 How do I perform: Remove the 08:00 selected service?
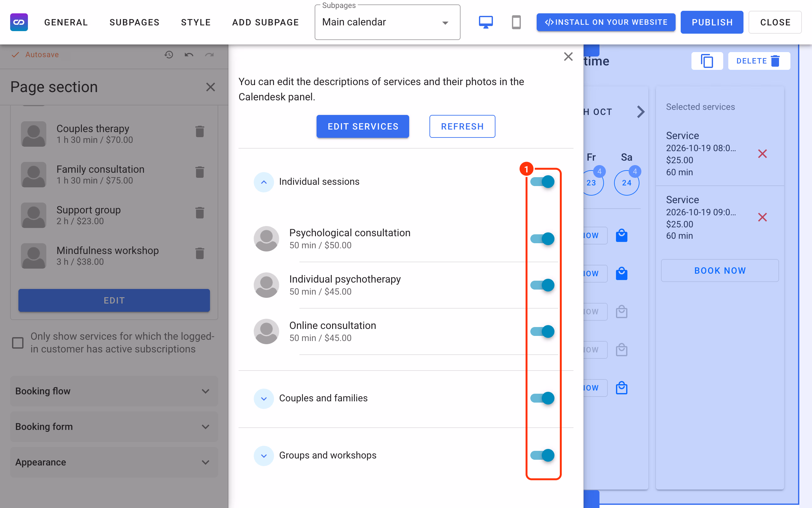pyautogui.click(x=762, y=154)
